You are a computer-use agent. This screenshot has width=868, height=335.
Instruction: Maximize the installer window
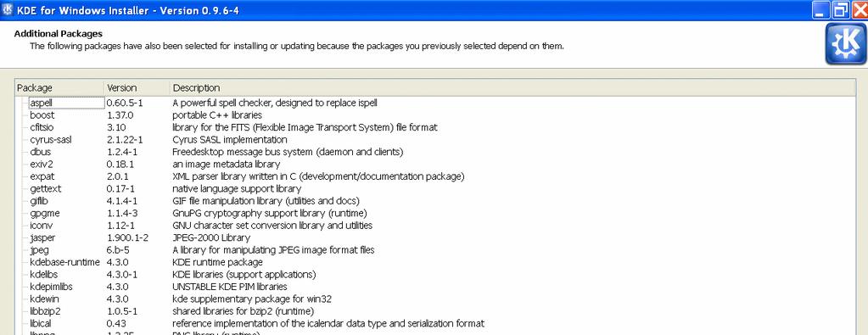[x=840, y=10]
